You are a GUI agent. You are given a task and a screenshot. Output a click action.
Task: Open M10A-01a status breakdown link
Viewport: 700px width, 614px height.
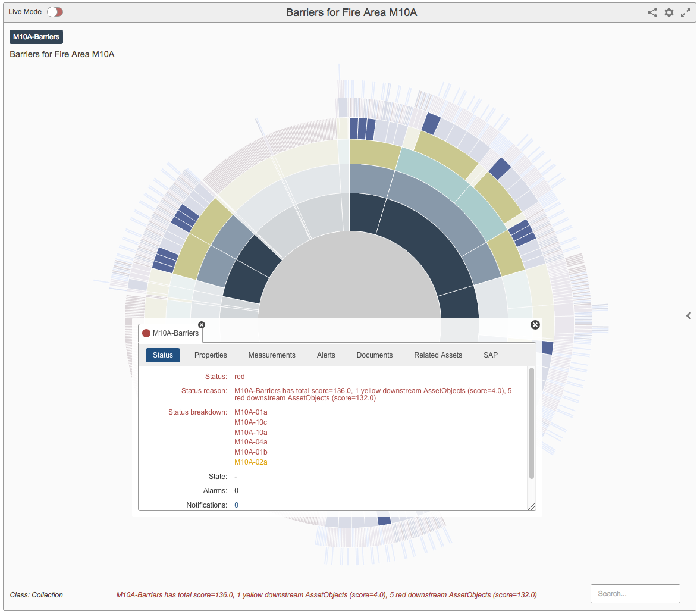click(x=251, y=412)
